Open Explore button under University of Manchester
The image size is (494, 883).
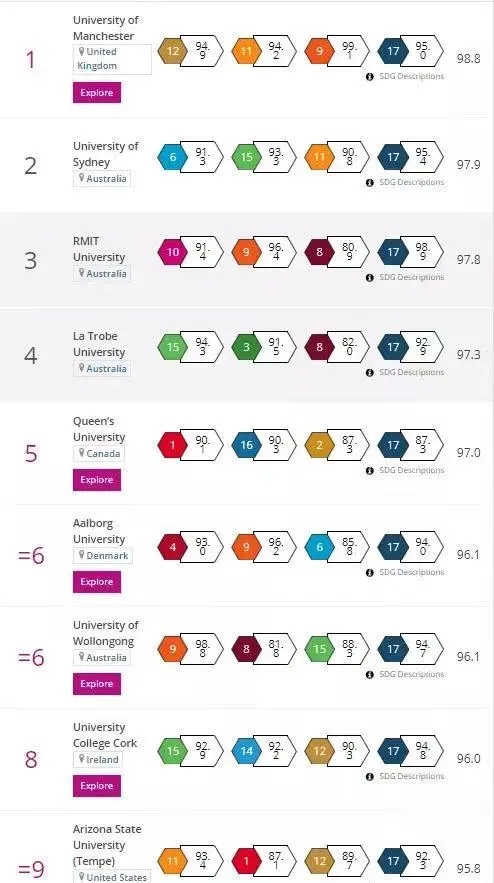coord(97,93)
